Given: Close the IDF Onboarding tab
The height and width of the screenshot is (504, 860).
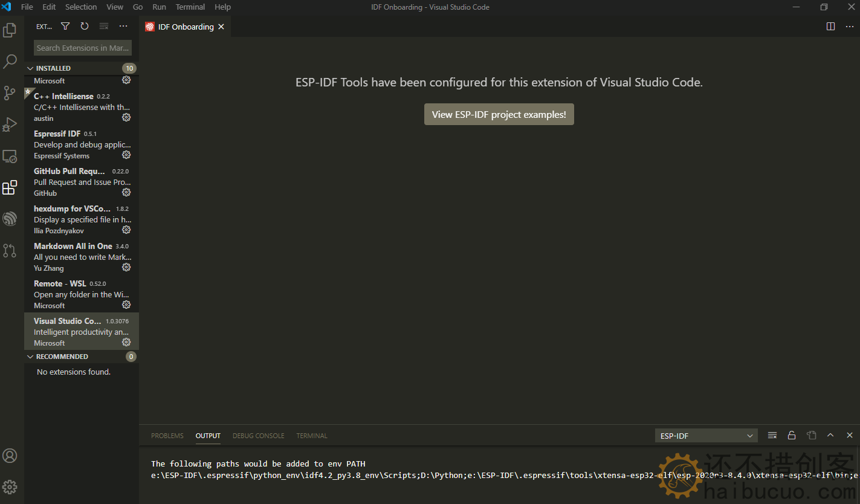Looking at the screenshot, I should (x=221, y=27).
